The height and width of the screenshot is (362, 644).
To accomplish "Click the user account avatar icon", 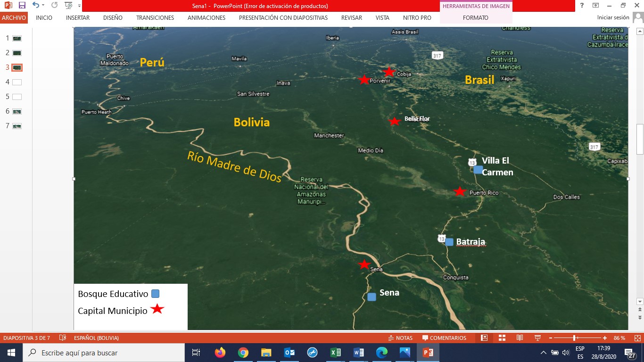I will tap(638, 17).
